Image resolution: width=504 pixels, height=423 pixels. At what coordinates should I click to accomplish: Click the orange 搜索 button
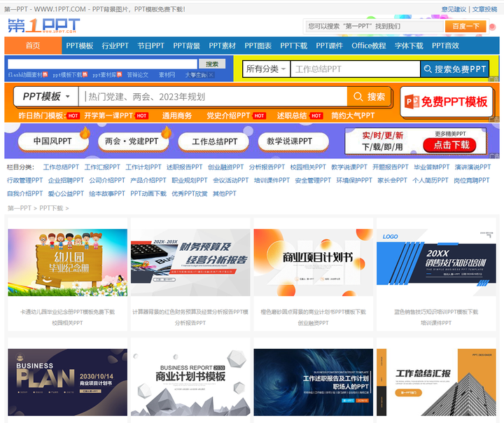click(369, 97)
